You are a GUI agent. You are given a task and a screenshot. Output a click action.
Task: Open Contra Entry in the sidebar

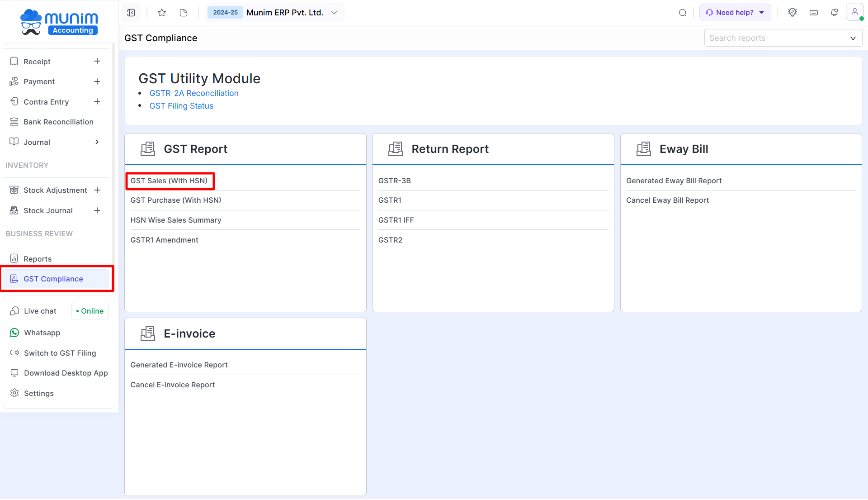point(46,102)
